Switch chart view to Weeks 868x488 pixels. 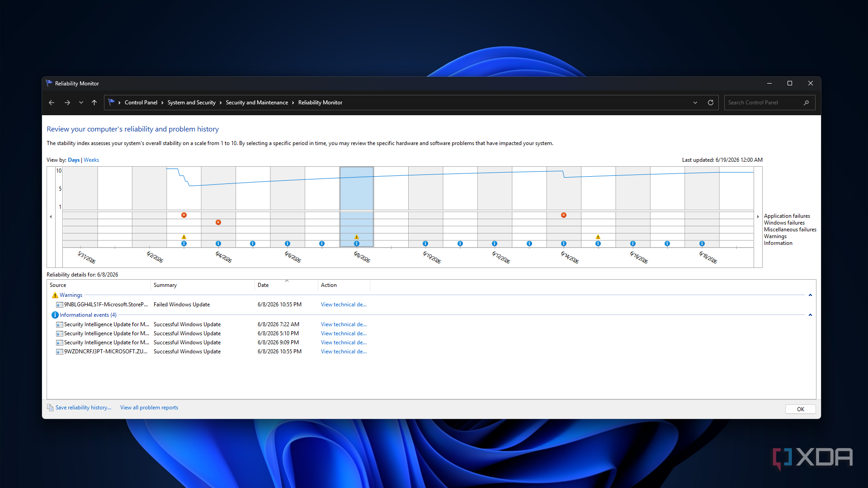[91, 160]
